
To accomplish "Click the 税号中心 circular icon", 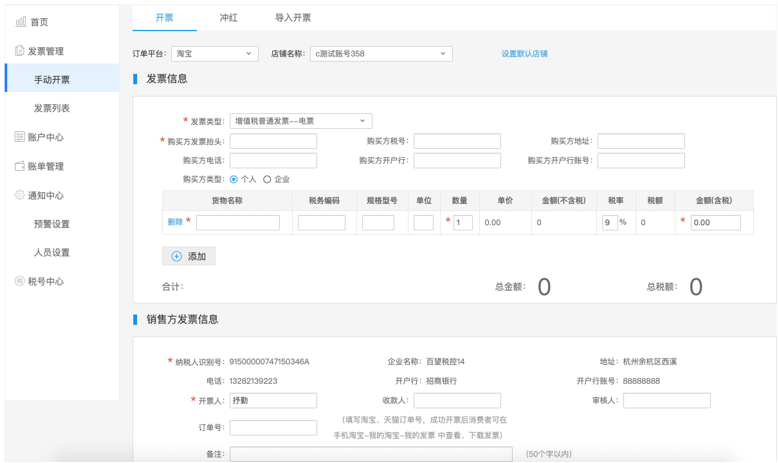I will (x=19, y=281).
